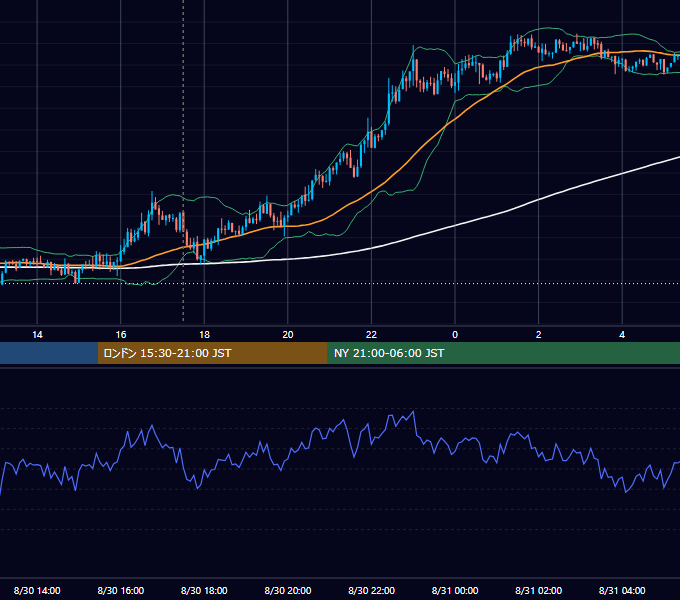The width and height of the screenshot is (680, 600).
Task: Click the 8/31 04:00 date label
Action: [622, 590]
